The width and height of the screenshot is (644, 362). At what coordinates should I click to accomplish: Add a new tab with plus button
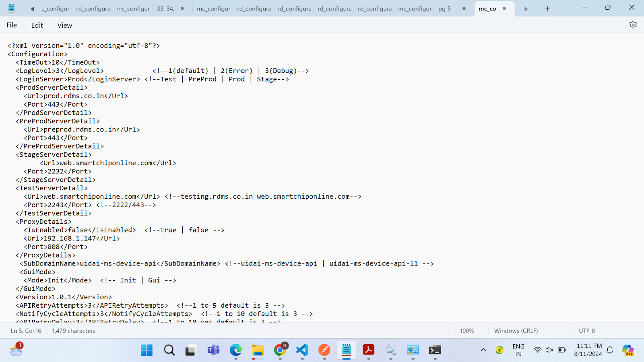[x=547, y=9]
